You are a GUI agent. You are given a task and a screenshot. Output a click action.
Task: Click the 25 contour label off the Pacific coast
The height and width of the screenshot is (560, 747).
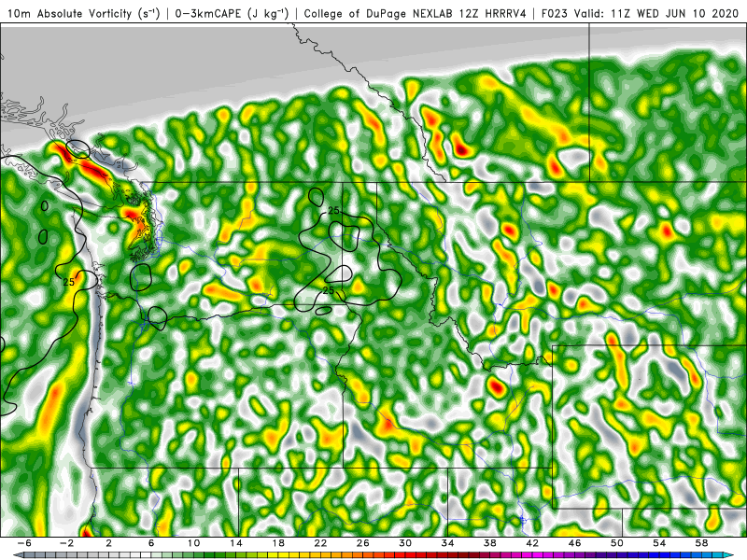pos(68,282)
